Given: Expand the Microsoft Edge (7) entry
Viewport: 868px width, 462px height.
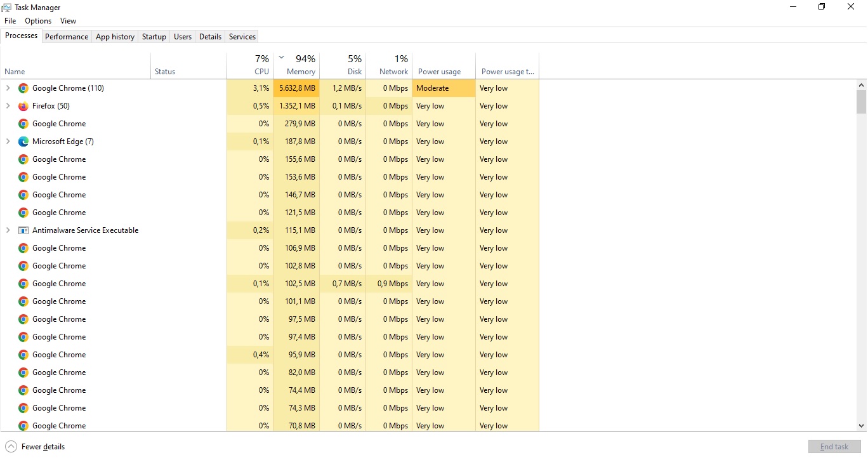Looking at the screenshot, I should 8,142.
